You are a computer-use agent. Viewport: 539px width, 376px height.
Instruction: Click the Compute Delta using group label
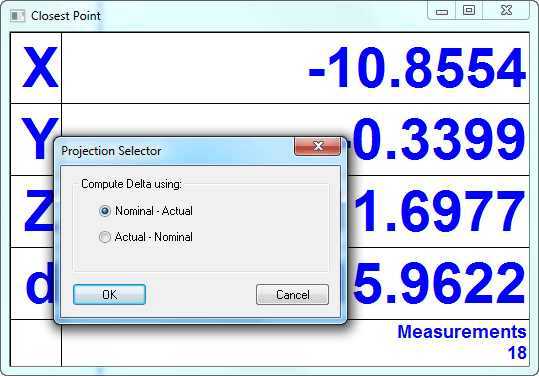tap(131, 184)
